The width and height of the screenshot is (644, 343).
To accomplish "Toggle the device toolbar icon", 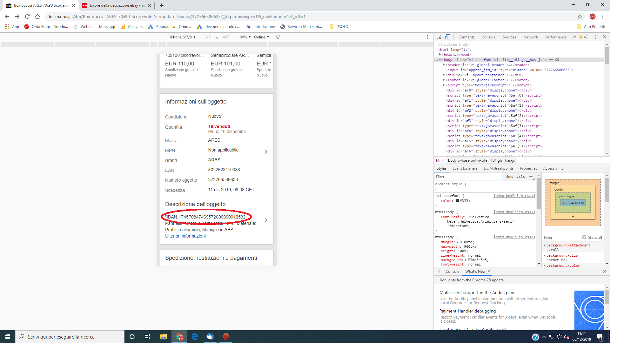I will pyautogui.click(x=447, y=37).
